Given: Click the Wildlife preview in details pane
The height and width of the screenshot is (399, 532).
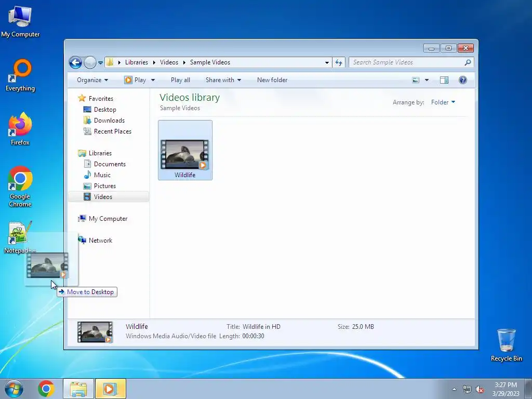Looking at the screenshot, I should point(95,332).
